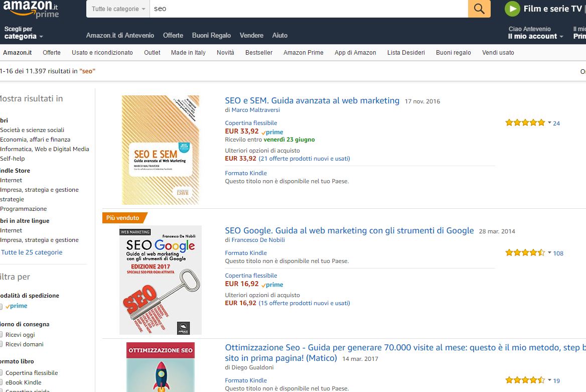586x392 pixels.
Task: Open the Film e serie TV link
Action: (x=552, y=9)
